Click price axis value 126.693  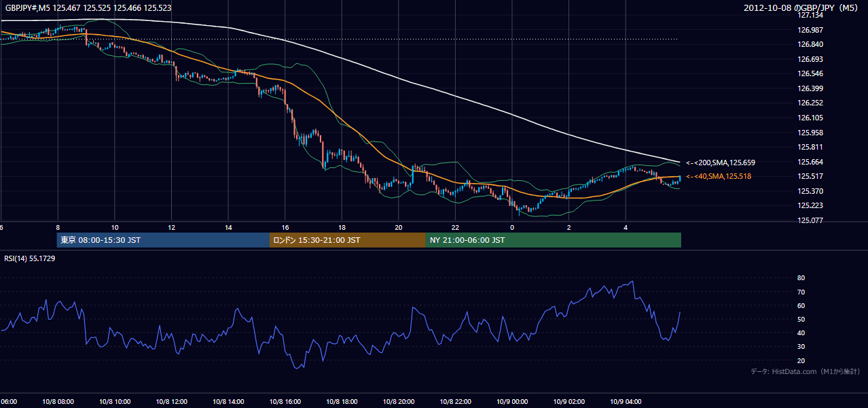click(x=811, y=59)
